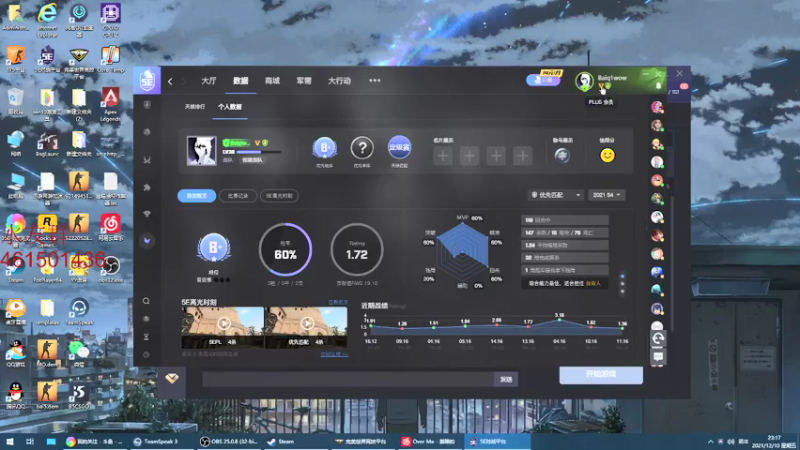Select the 5E高光时刻 highlights pill
The width and height of the screenshot is (800, 450).
(x=279, y=195)
